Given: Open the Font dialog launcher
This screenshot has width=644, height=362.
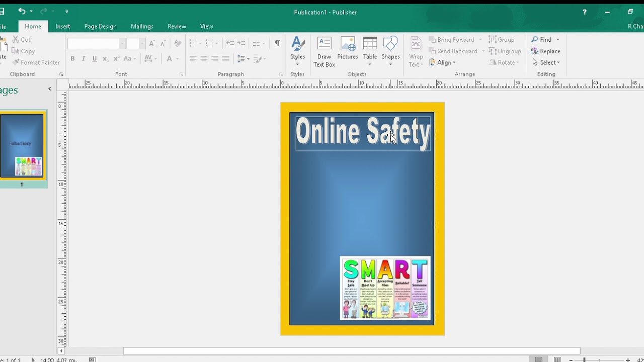Looking at the screenshot, I should click(181, 74).
